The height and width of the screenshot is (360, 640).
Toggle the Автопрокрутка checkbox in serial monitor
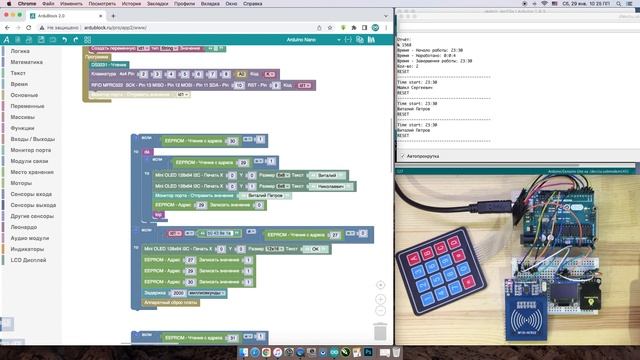402,156
